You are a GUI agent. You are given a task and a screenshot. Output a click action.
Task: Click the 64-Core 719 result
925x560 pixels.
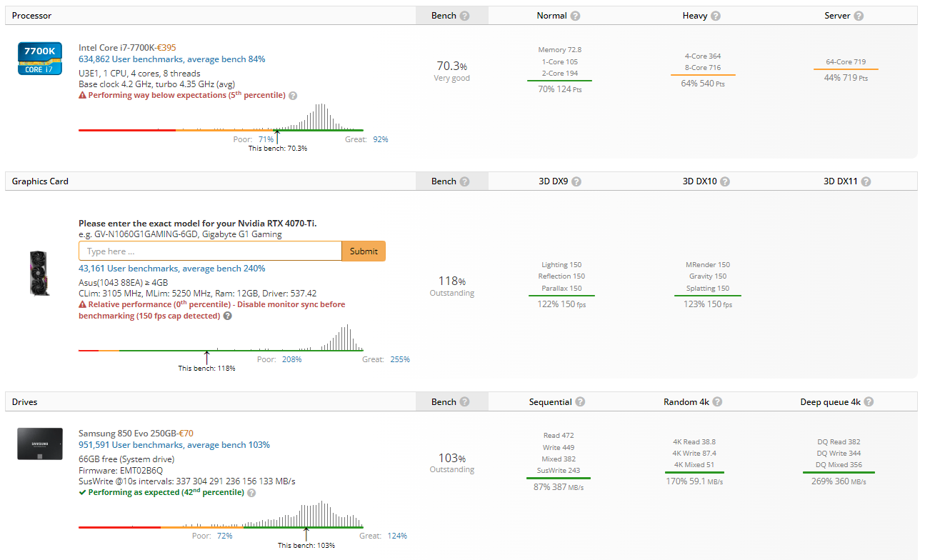tap(846, 62)
